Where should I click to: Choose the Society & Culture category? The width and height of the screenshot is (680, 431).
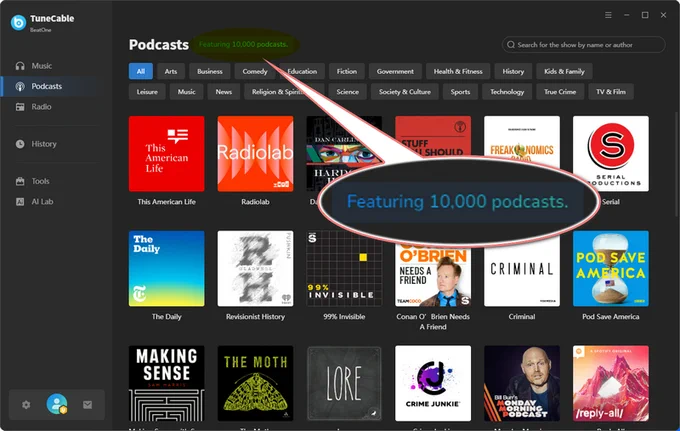405,92
